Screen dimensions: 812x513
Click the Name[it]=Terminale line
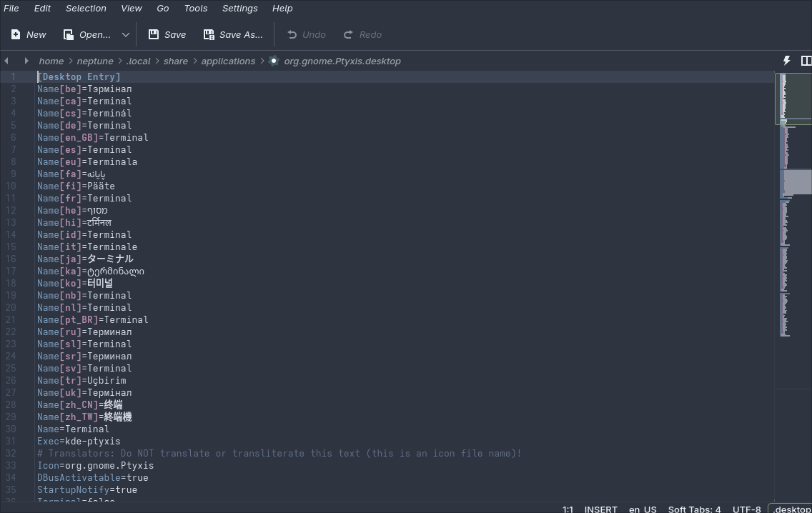click(87, 247)
